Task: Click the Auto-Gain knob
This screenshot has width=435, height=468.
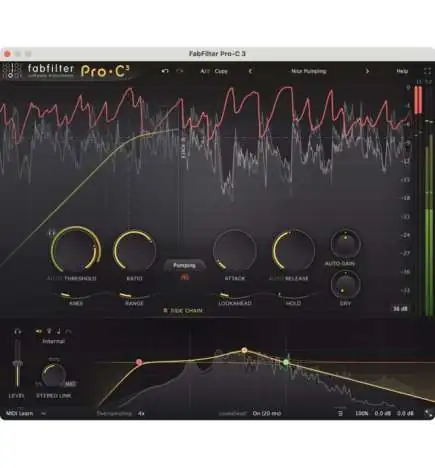Action: pos(345,244)
